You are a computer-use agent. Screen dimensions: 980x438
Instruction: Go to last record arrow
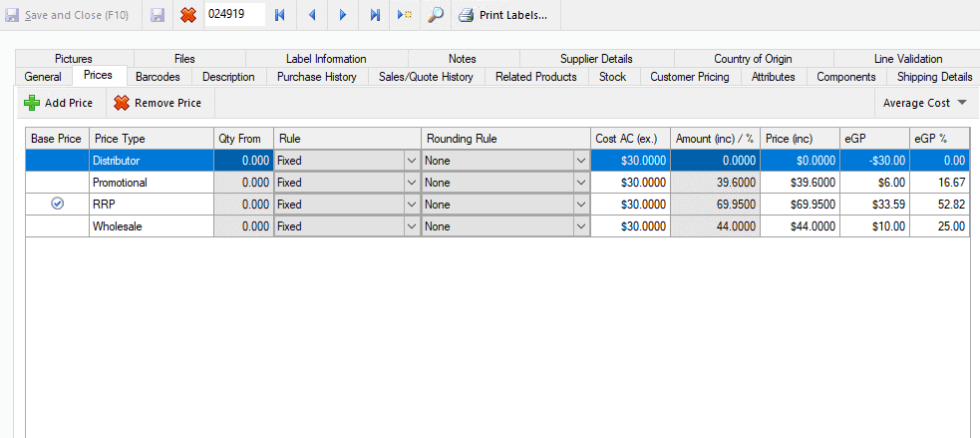pos(375,15)
